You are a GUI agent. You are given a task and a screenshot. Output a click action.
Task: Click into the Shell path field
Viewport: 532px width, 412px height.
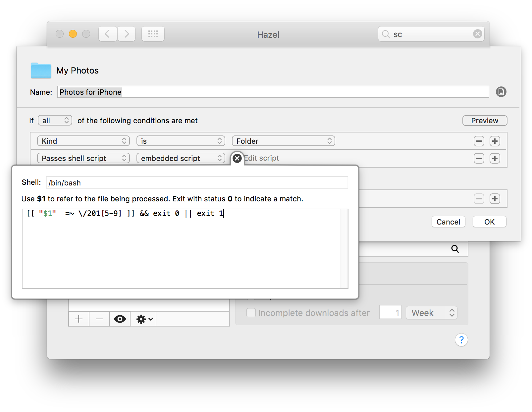(x=197, y=183)
